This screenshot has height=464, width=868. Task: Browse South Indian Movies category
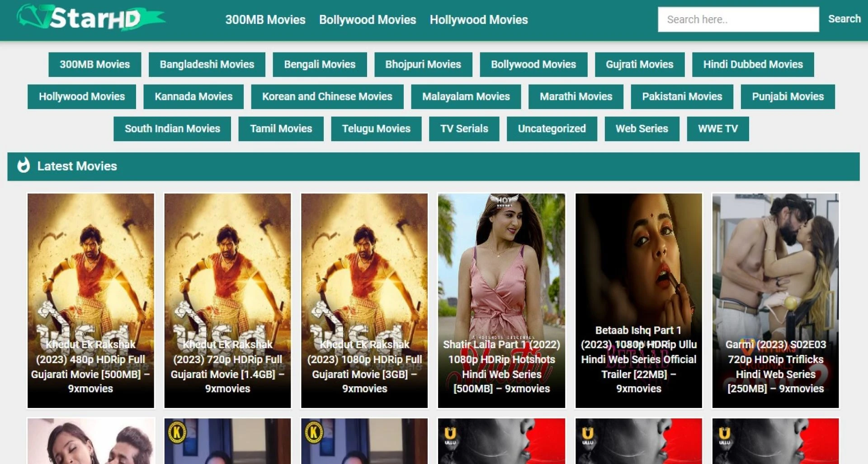pos(172,128)
